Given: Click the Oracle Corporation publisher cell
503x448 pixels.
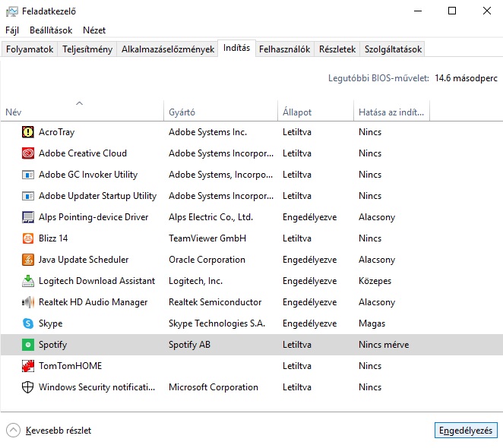Looking at the screenshot, I should (207, 260).
